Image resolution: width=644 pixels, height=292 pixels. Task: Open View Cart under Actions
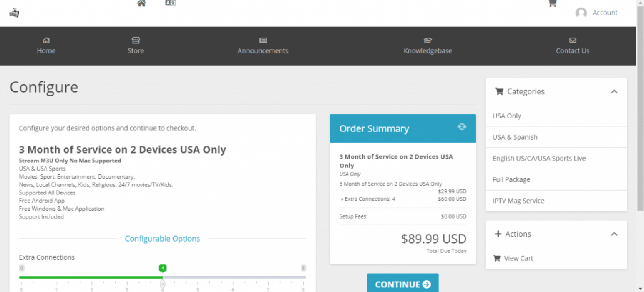tap(518, 258)
